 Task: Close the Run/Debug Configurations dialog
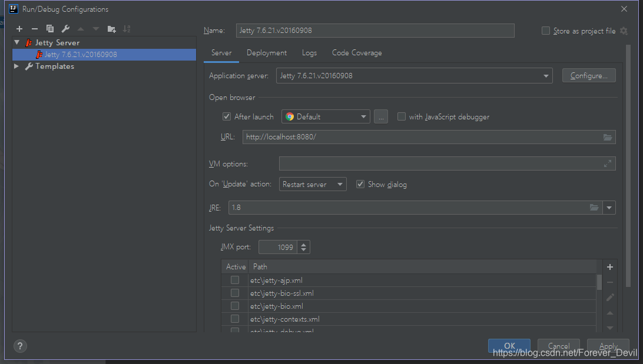[624, 9]
